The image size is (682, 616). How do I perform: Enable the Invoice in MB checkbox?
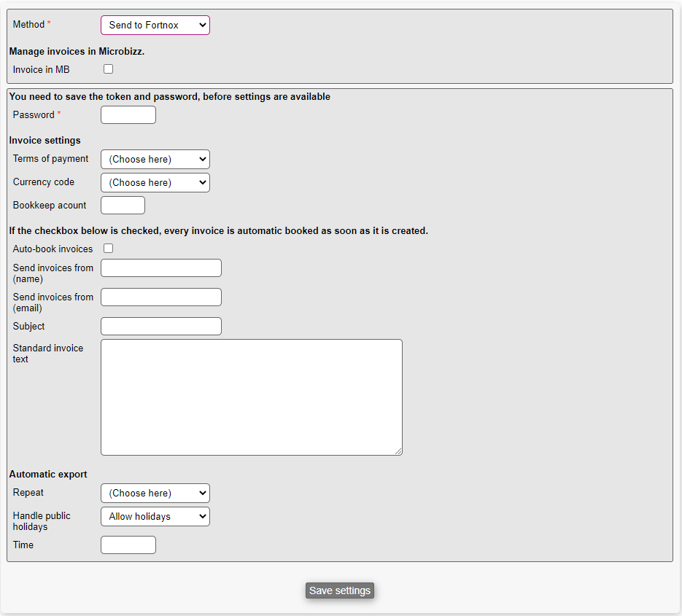[109, 69]
